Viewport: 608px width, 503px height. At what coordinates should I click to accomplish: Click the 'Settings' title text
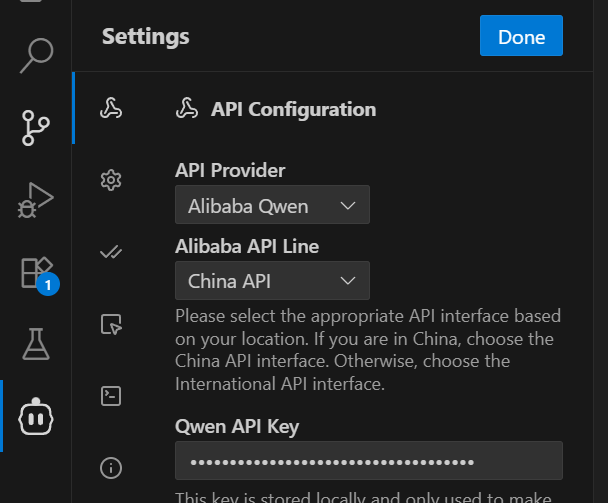coord(145,36)
